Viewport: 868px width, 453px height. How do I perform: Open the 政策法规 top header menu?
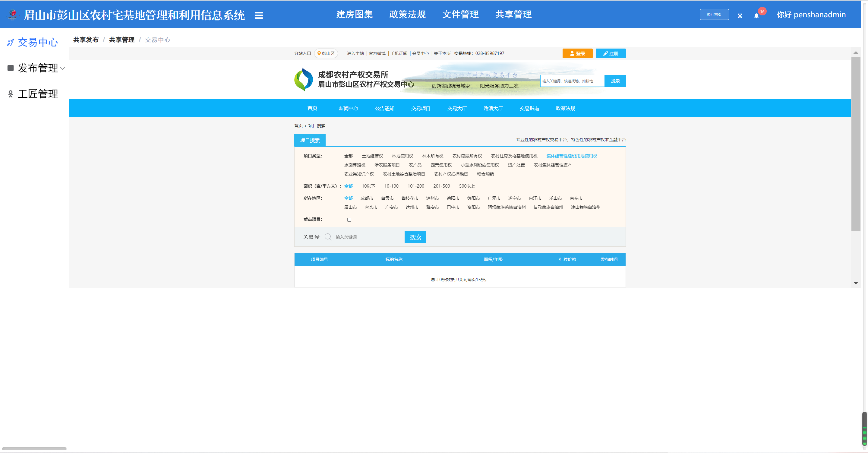407,14
